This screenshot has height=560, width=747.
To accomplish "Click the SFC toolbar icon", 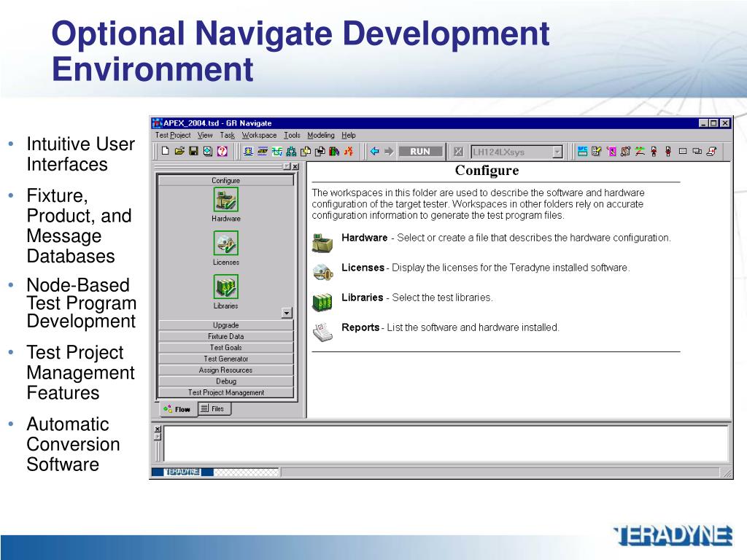I will [x=582, y=152].
